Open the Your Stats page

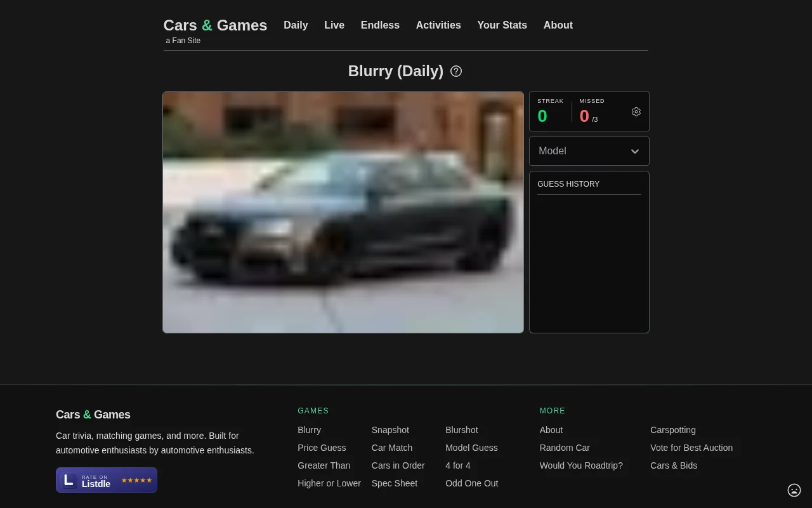coord(502,25)
